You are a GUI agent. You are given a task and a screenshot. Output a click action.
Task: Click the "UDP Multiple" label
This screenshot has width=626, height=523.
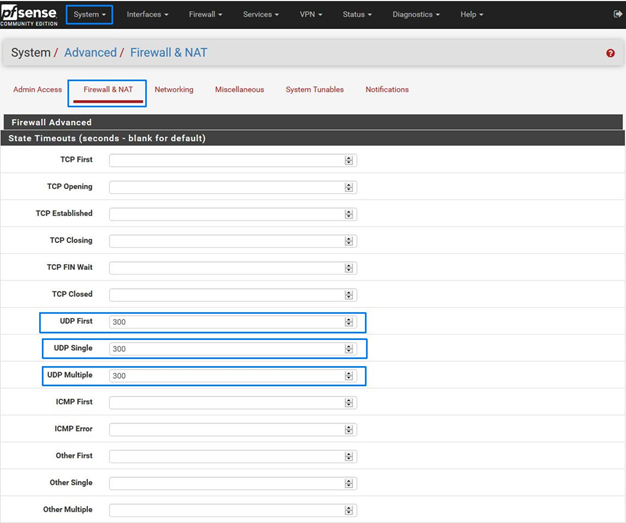click(69, 375)
